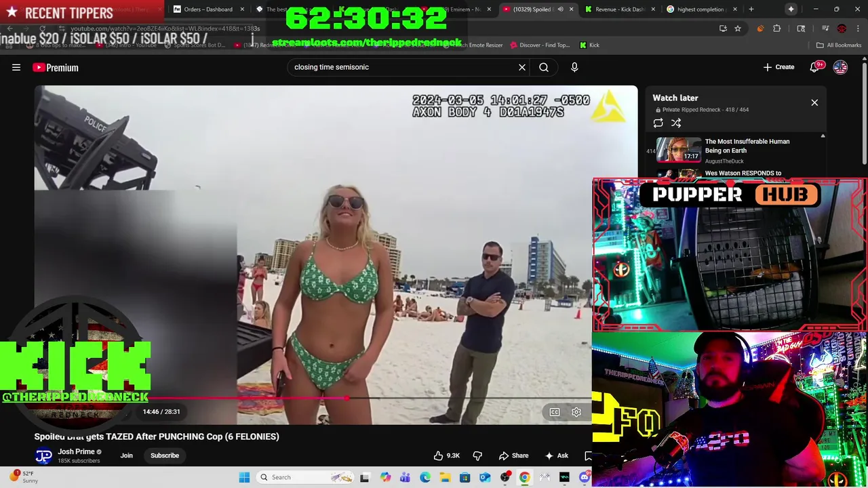Open Microsoft Store from the taskbar
Viewport: 868px width, 488px height.
pos(465,477)
